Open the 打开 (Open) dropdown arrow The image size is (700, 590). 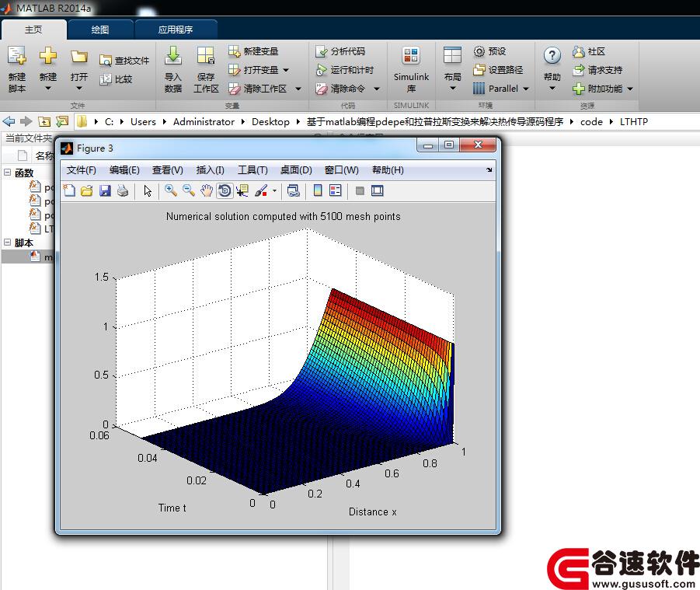(x=79, y=89)
